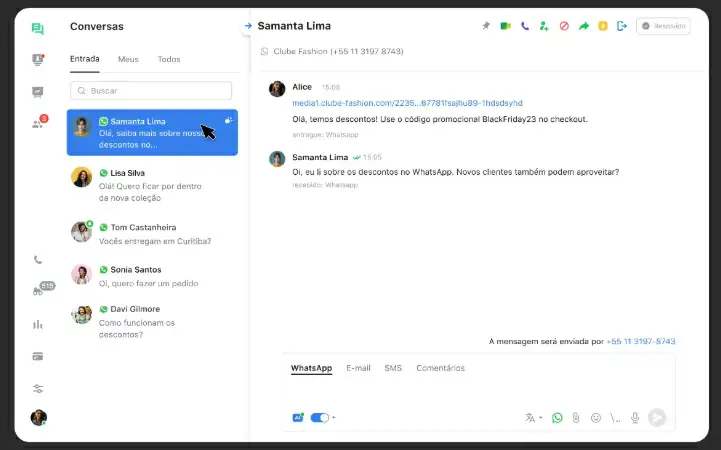The height and width of the screenshot is (450, 721).
Task: Open WhatsApp templates icon in composer
Action: pyautogui.click(x=557, y=418)
